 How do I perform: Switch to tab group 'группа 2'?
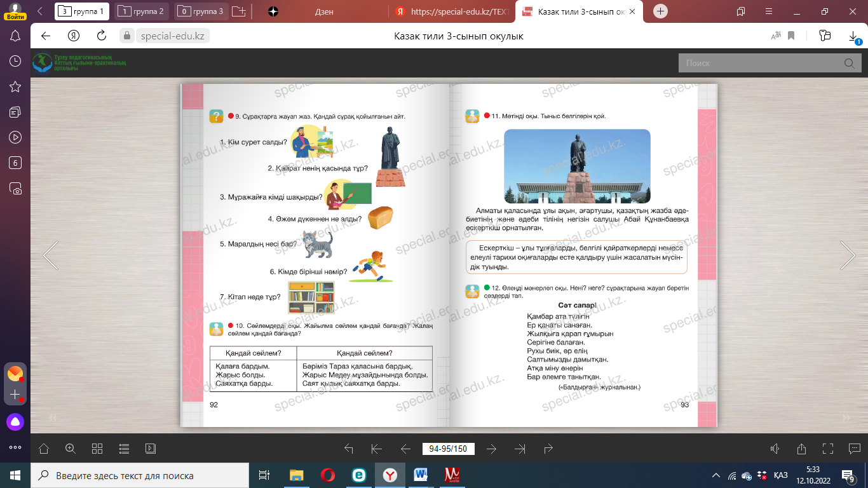(x=142, y=11)
